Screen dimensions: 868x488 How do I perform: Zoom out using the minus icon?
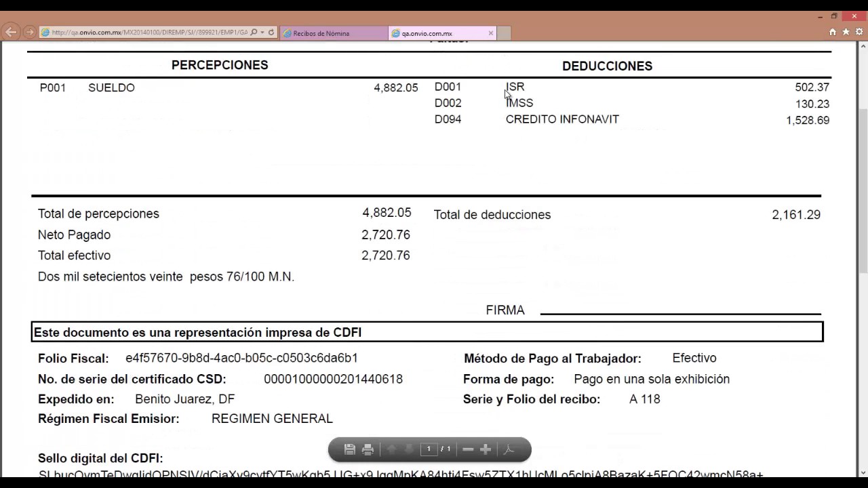468,449
